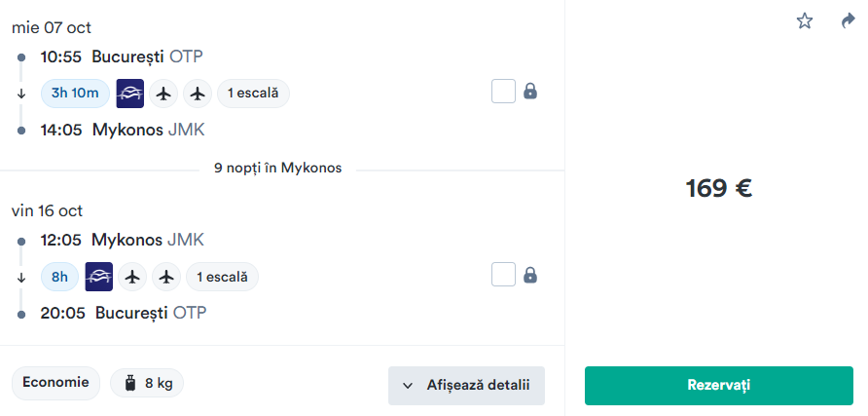Select the 8 kg baggage tag
The width and height of the screenshot is (868, 416).
pyautogui.click(x=147, y=384)
